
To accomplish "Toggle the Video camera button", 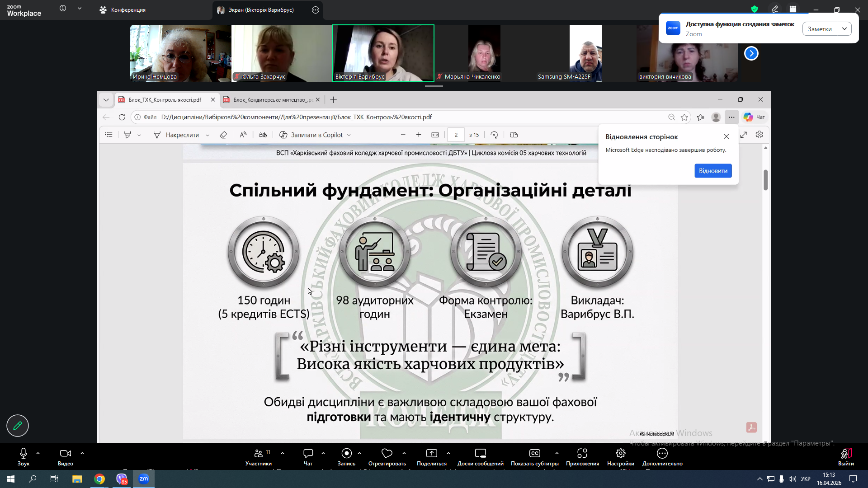I will click(66, 453).
